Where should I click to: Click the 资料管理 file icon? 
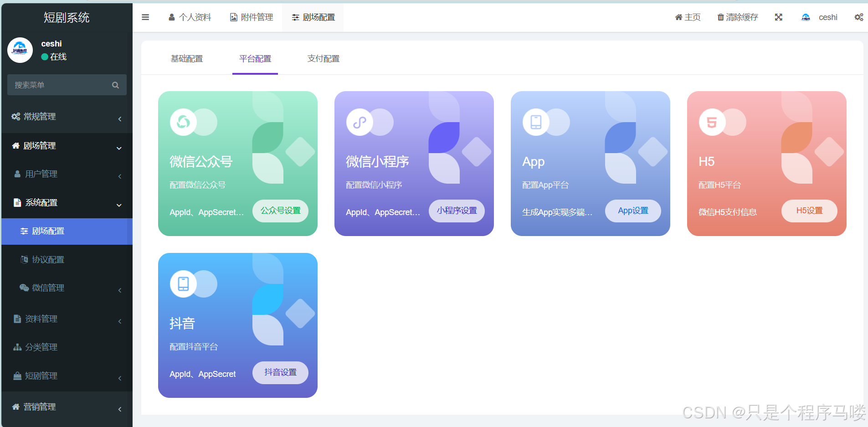17,319
